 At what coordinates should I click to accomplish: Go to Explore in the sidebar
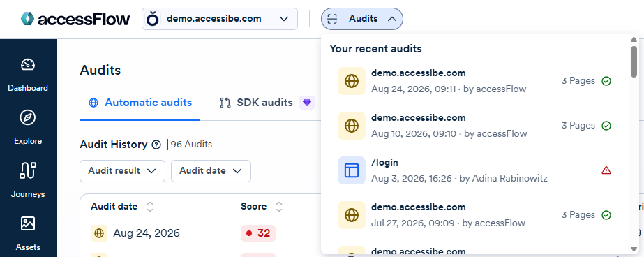coord(28,128)
